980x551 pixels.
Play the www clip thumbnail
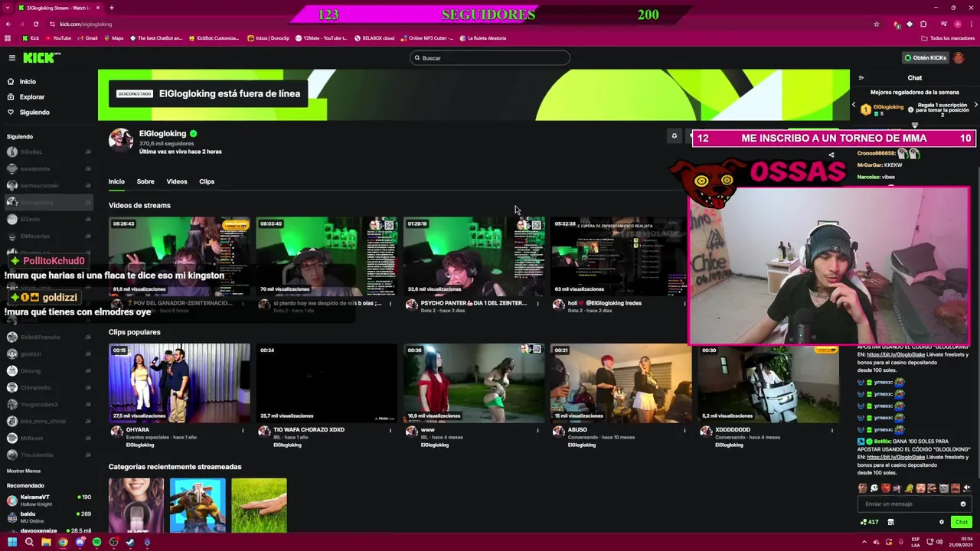click(474, 383)
